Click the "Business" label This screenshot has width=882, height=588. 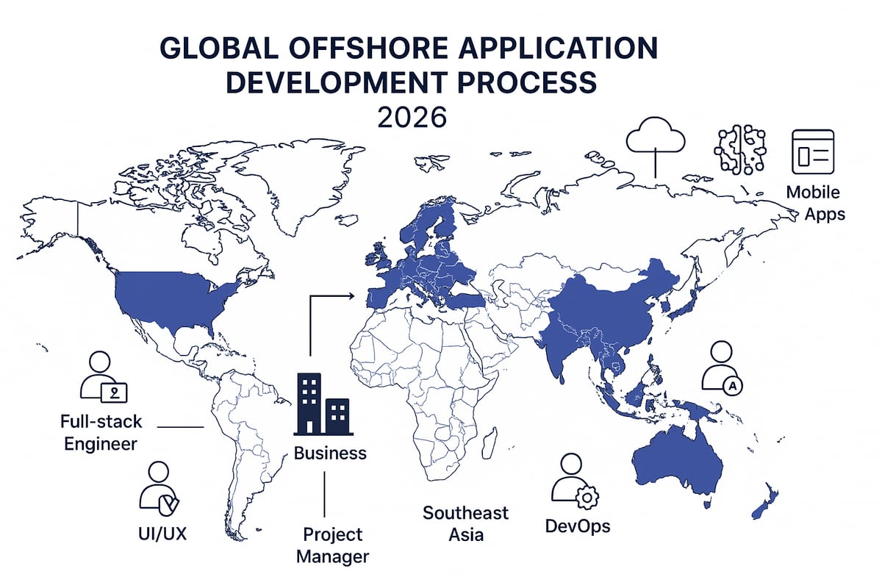coord(330,453)
